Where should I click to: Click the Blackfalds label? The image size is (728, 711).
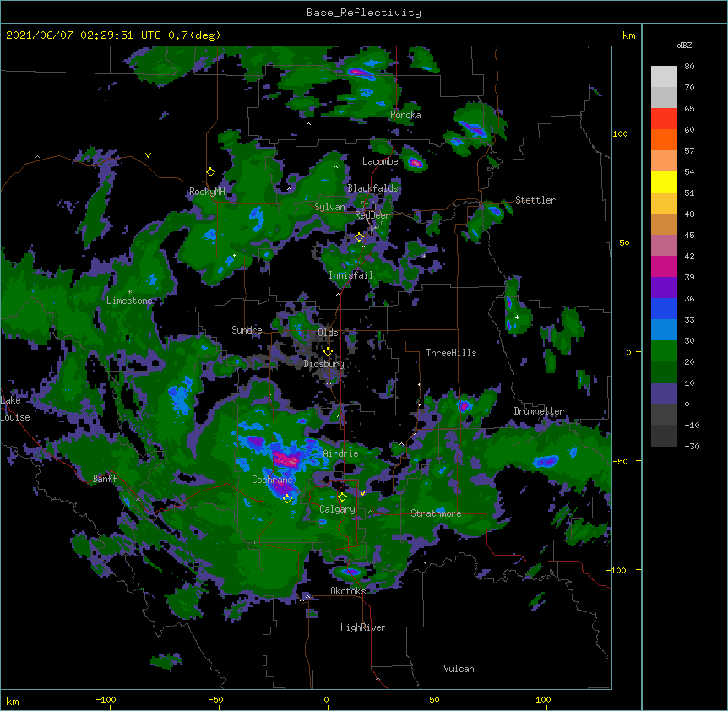(372, 188)
